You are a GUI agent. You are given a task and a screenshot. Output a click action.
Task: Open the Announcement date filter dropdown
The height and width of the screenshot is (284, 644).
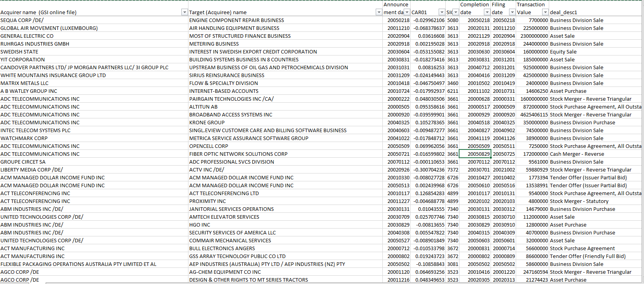click(x=407, y=12)
